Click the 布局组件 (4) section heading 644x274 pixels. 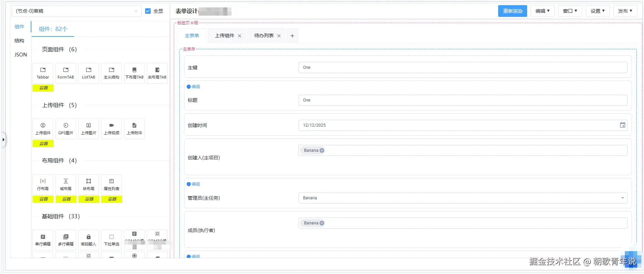click(x=59, y=160)
